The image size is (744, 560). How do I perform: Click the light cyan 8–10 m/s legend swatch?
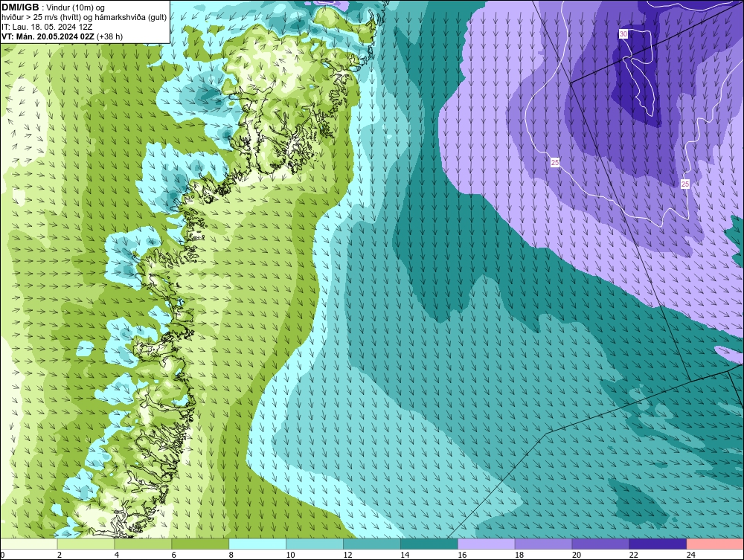(257, 544)
